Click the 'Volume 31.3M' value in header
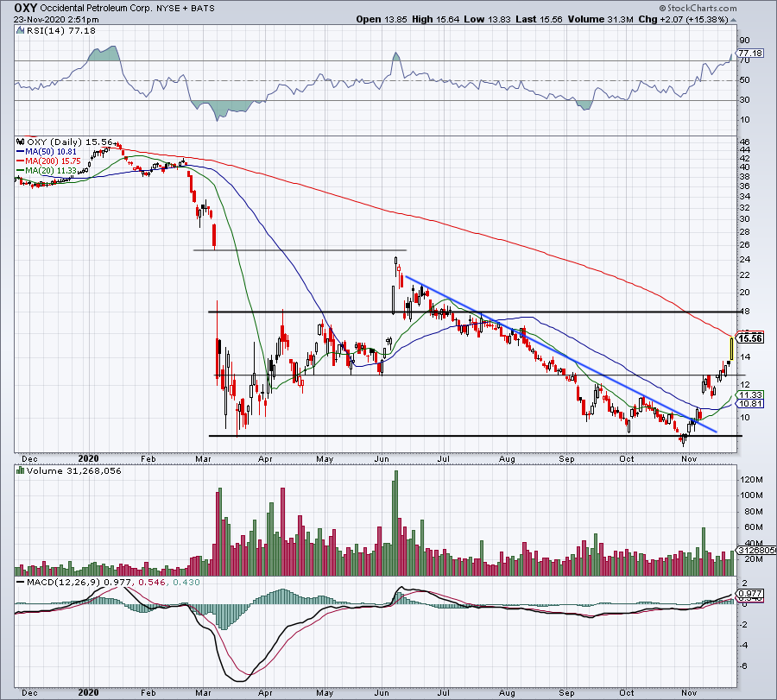This screenshot has width=777, height=700. (601, 19)
